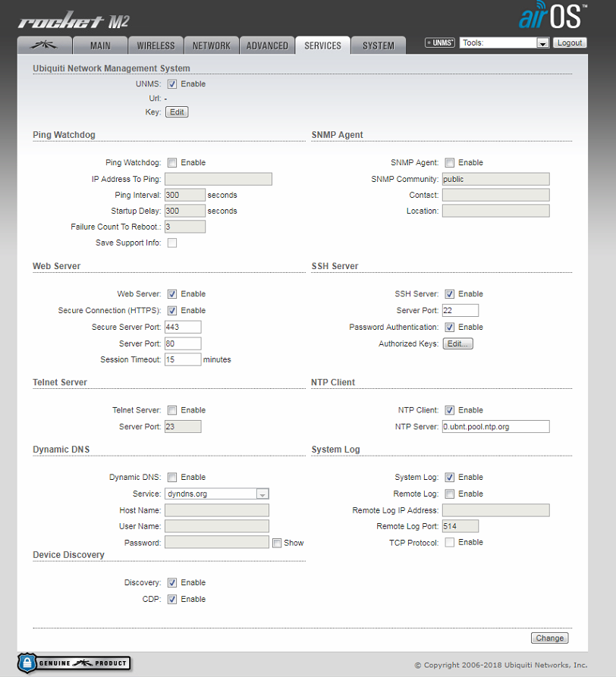Focus the Ping Interval field
The image size is (616, 677).
click(185, 195)
